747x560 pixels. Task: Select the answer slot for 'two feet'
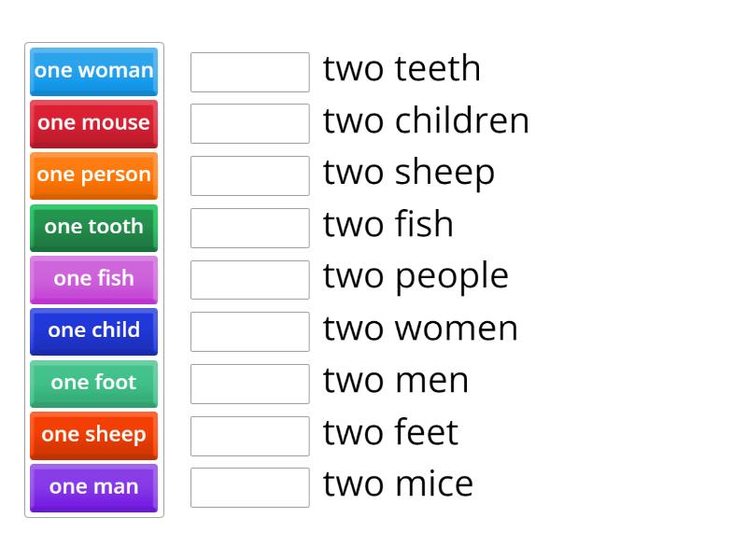tap(249, 435)
